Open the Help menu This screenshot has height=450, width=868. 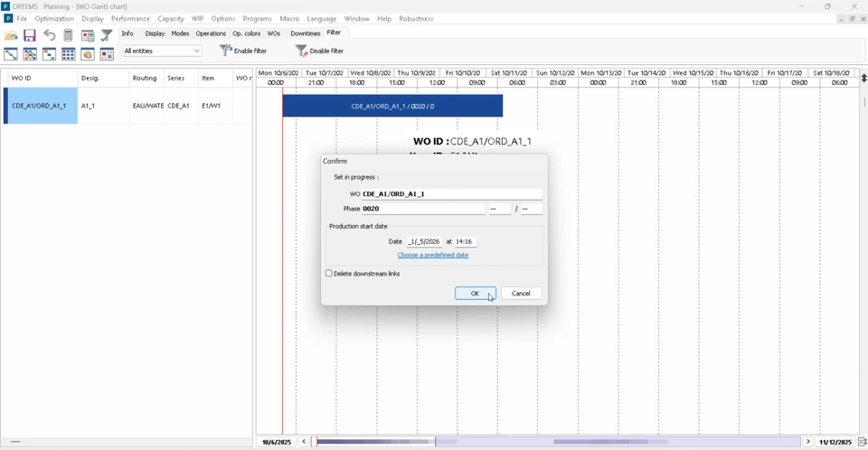pos(384,19)
